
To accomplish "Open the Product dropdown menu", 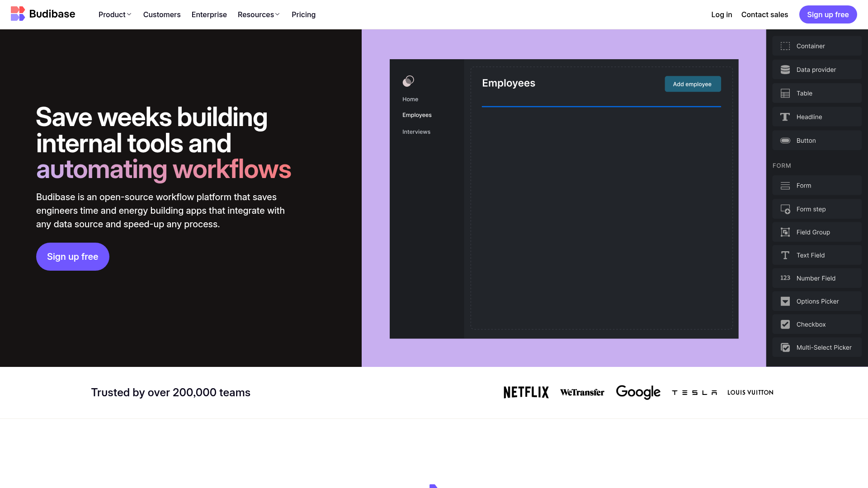I will [x=115, y=14].
